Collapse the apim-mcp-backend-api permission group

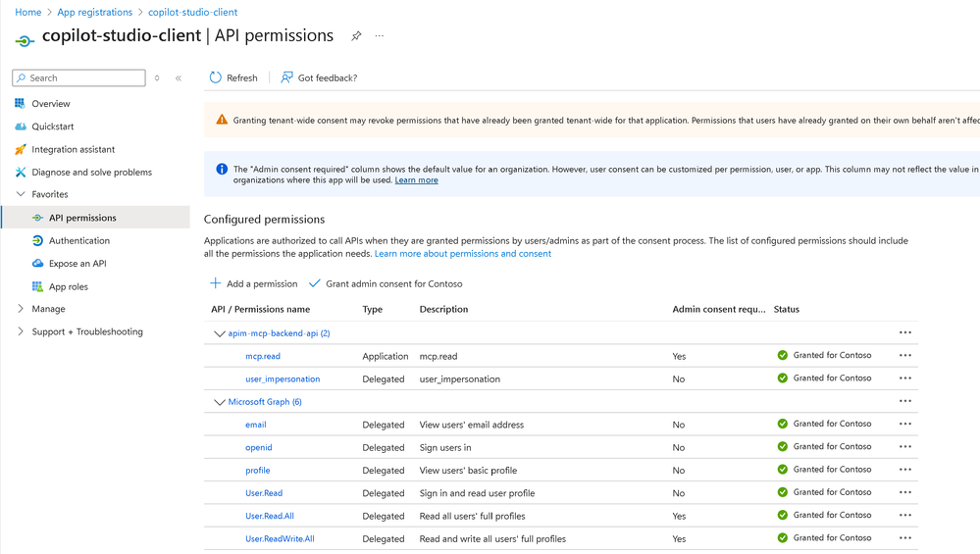point(220,333)
